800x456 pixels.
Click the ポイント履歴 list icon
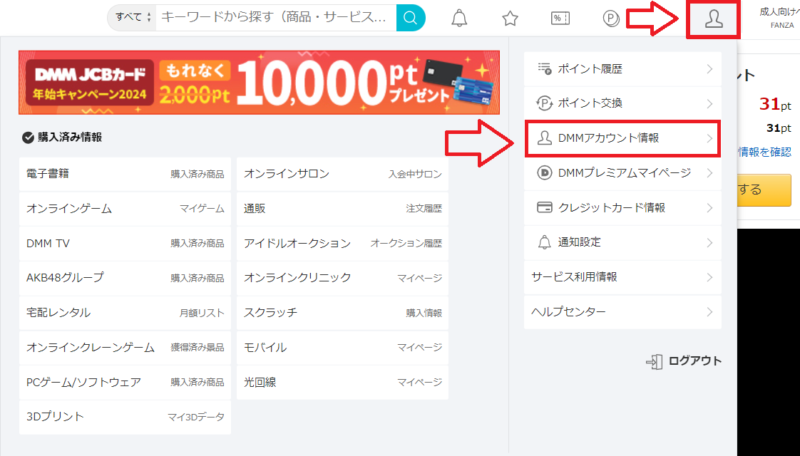[x=544, y=69]
